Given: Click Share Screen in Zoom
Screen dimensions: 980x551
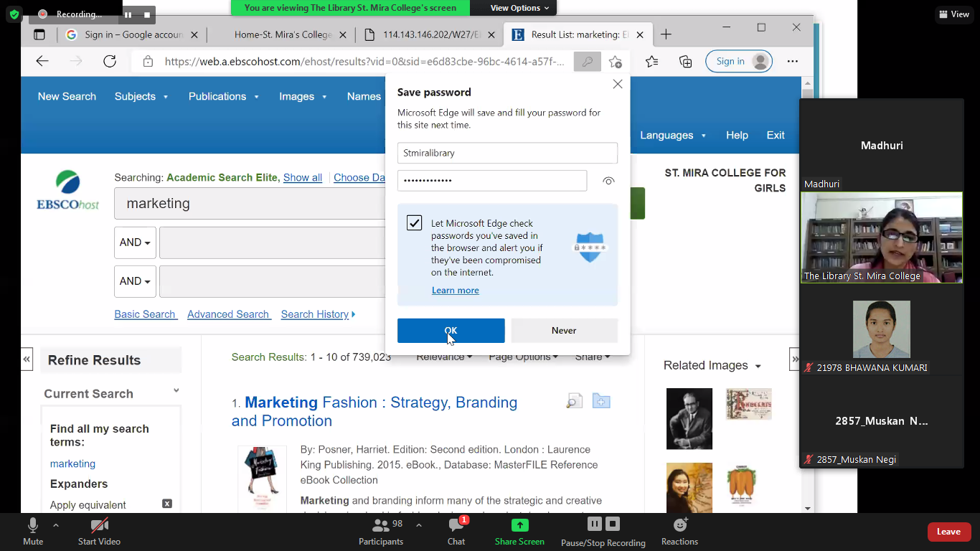Looking at the screenshot, I should [x=519, y=531].
